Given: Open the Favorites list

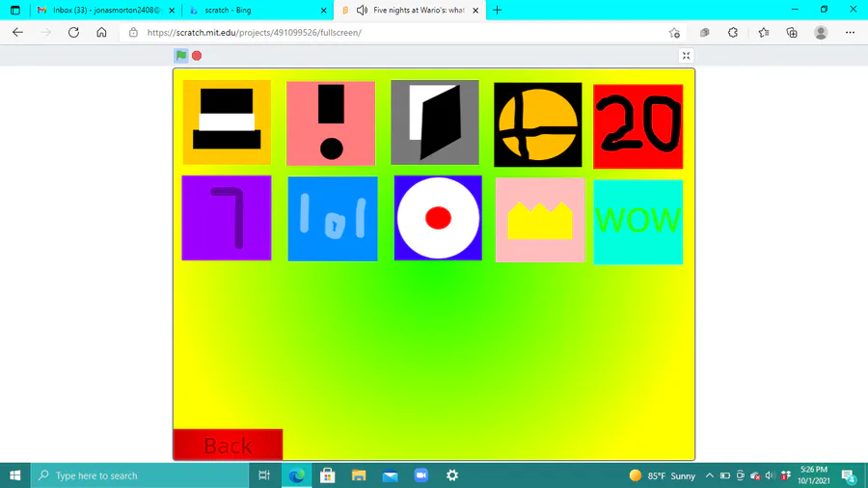Looking at the screenshot, I should click(764, 33).
